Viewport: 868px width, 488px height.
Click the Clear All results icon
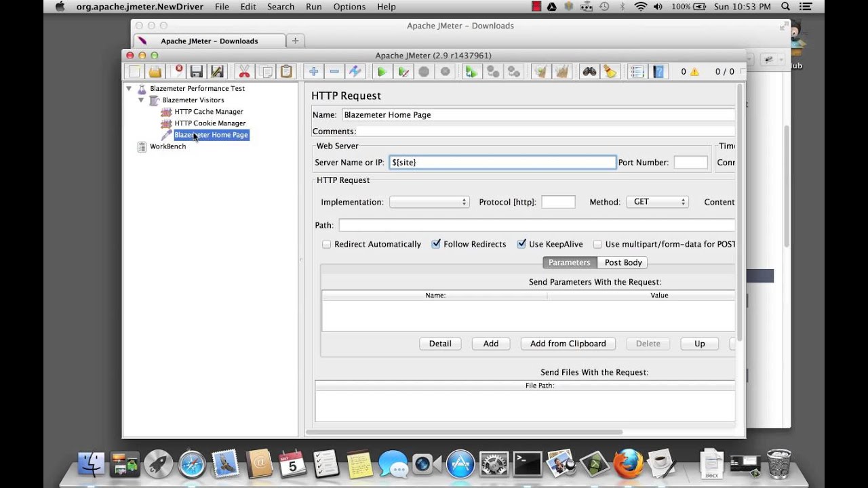click(561, 71)
